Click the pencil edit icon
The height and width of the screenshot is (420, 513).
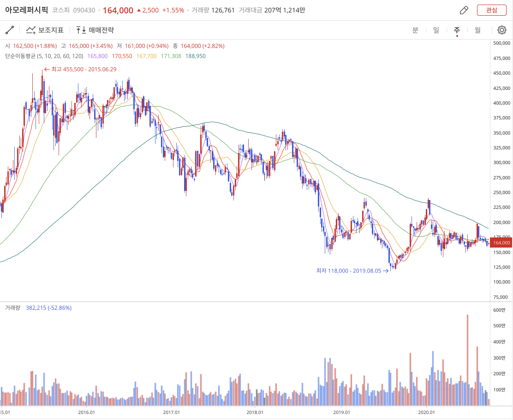pyautogui.click(x=464, y=10)
